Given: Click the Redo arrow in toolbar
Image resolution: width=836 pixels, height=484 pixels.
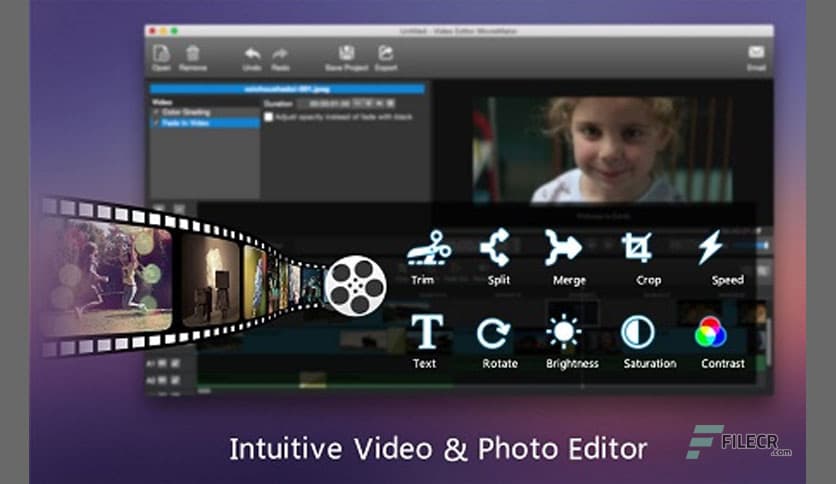Looking at the screenshot, I should click(280, 54).
